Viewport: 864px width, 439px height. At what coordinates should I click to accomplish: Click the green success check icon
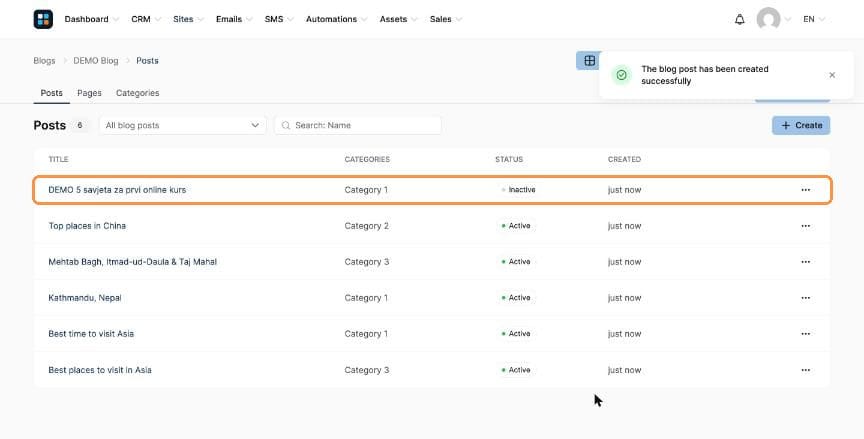(622, 75)
